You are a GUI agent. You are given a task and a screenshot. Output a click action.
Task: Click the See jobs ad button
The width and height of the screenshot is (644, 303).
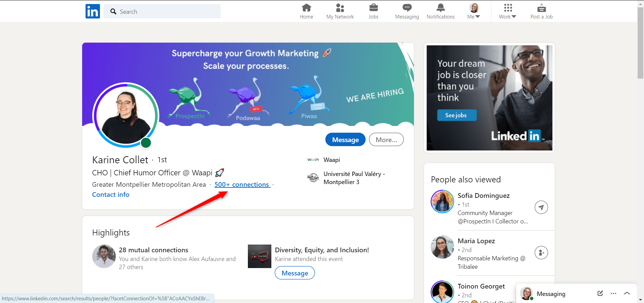click(457, 115)
